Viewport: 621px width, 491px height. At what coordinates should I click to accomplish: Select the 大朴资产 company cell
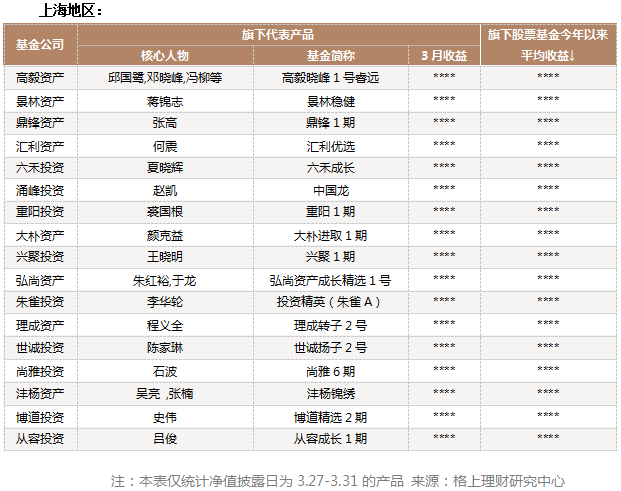40,236
